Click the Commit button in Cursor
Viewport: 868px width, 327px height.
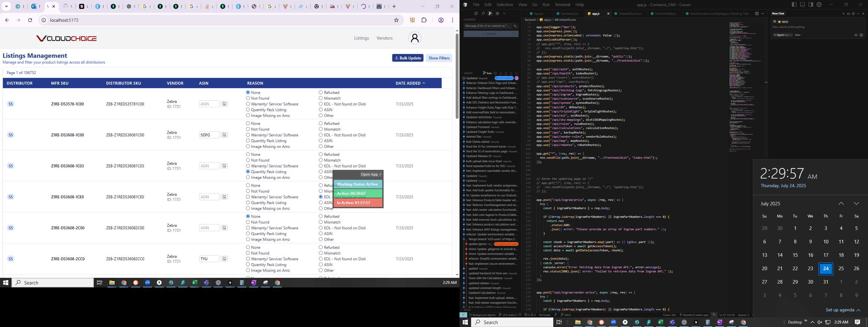[488, 34]
